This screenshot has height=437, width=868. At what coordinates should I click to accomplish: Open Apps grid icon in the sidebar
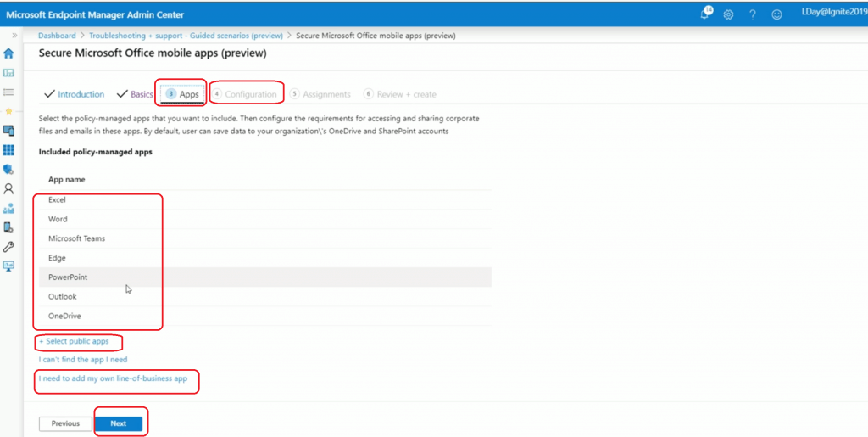tap(8, 150)
